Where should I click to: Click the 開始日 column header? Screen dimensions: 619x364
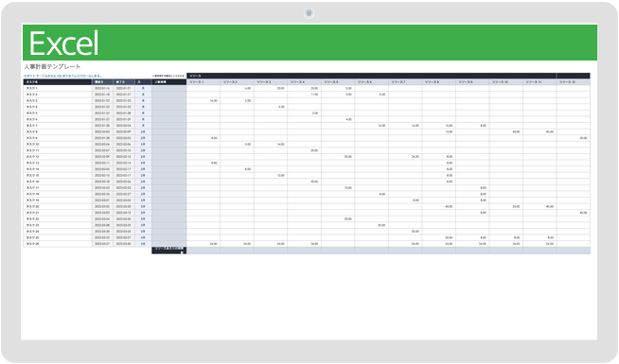[102, 82]
